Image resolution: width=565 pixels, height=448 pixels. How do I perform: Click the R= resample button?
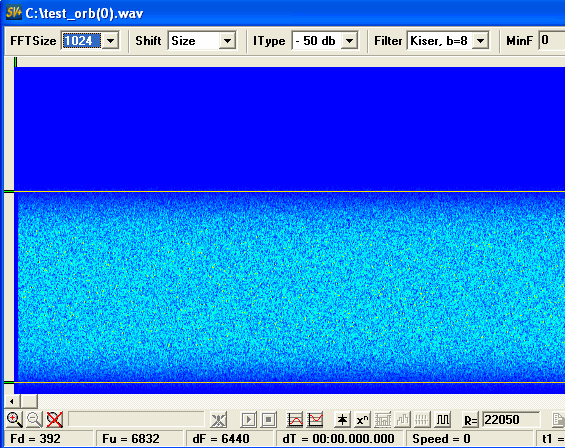click(470, 420)
